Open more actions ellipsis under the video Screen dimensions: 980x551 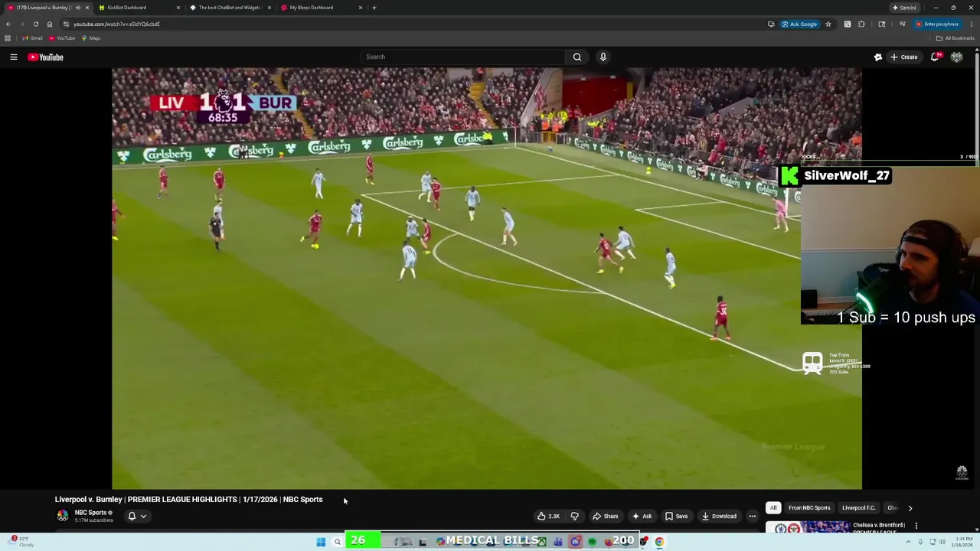pos(752,516)
